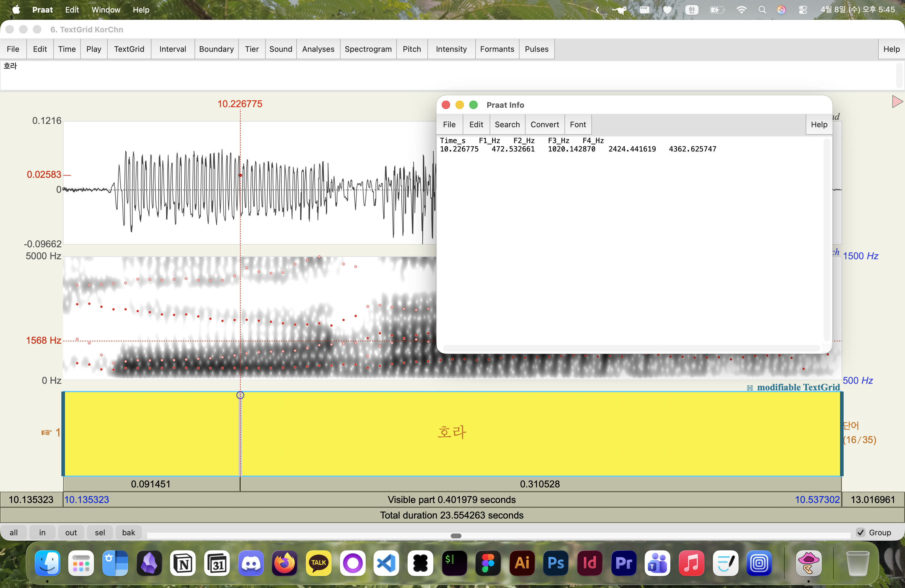Open KakaoTalk from the dock
The width and height of the screenshot is (905, 588).
(x=319, y=563)
